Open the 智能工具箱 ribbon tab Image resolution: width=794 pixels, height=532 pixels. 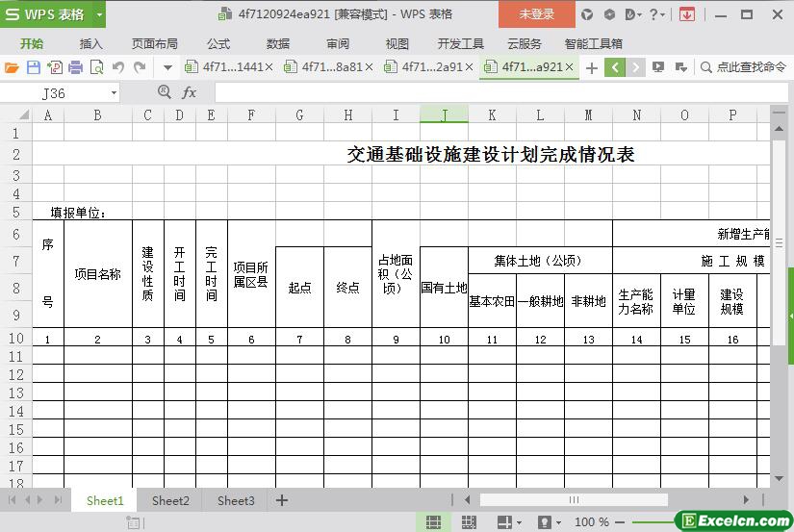point(594,44)
